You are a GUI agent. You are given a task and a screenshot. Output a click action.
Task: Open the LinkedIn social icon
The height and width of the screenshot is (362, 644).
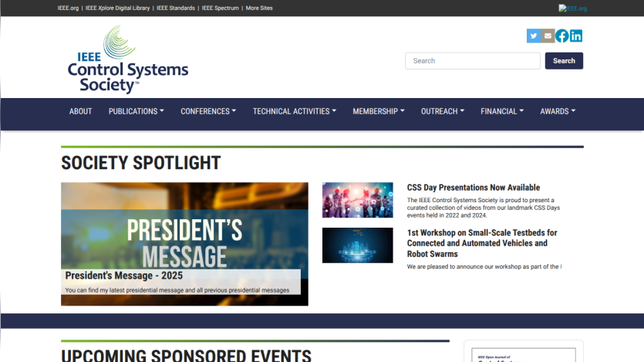pos(576,36)
